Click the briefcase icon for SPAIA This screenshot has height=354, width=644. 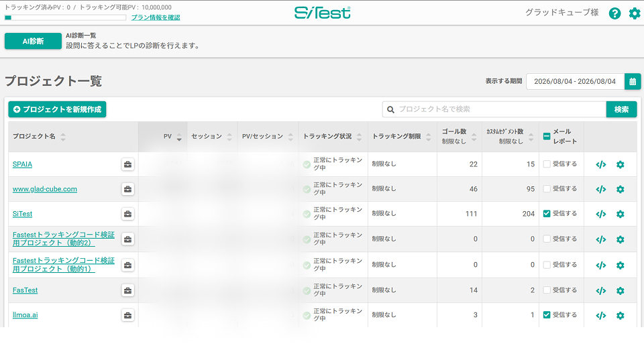coord(127,164)
